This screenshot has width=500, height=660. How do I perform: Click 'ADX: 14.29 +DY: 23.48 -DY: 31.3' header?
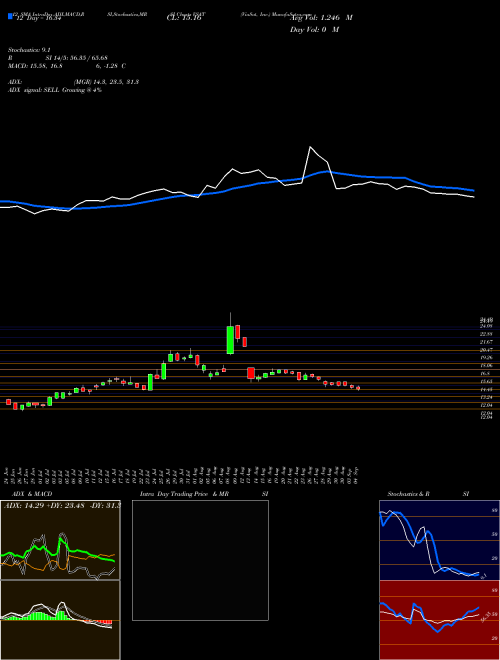tap(62, 505)
